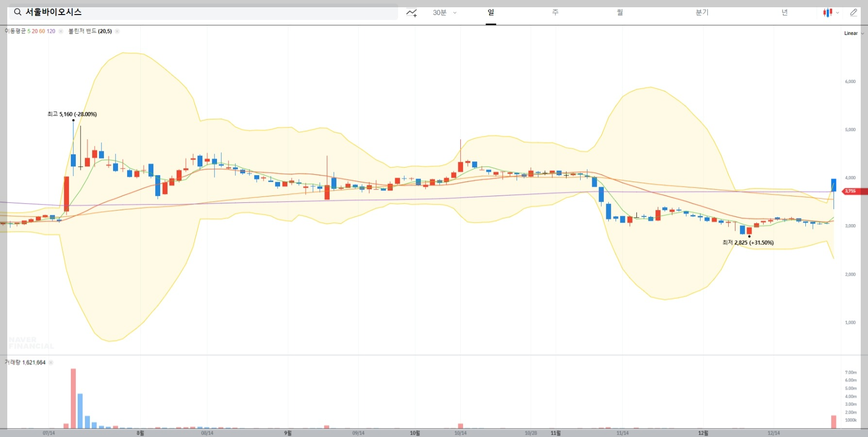This screenshot has width=868, height=437.
Task: Switch to the 월 monthly tab
Action: click(x=620, y=13)
